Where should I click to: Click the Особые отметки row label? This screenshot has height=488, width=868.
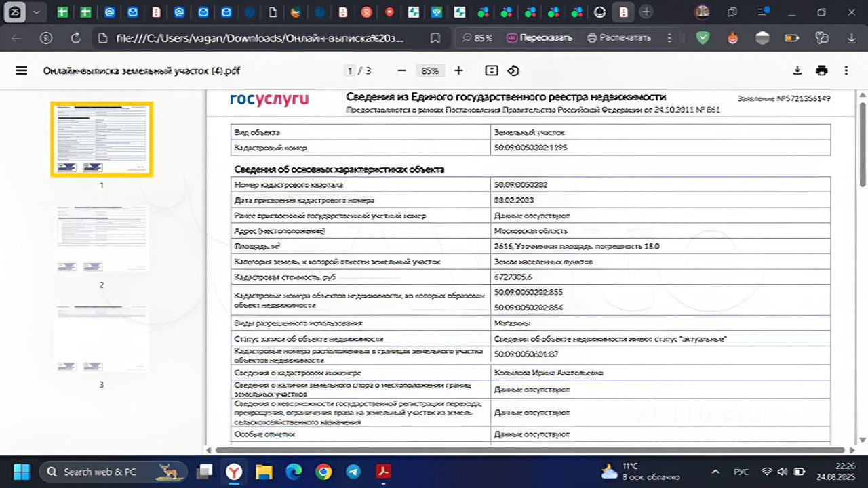point(264,434)
